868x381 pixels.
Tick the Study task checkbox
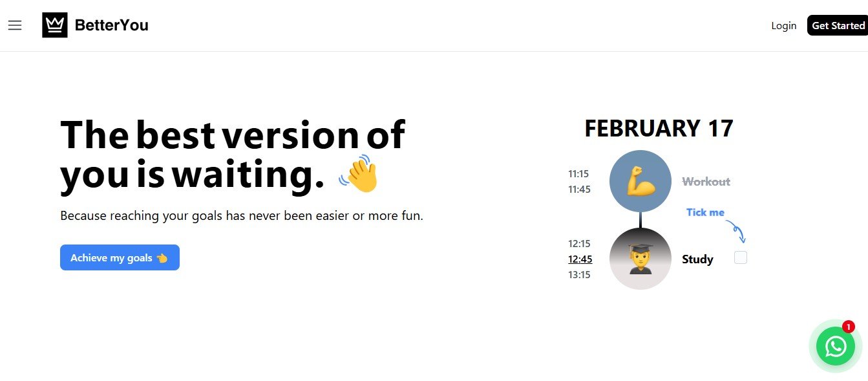[741, 257]
